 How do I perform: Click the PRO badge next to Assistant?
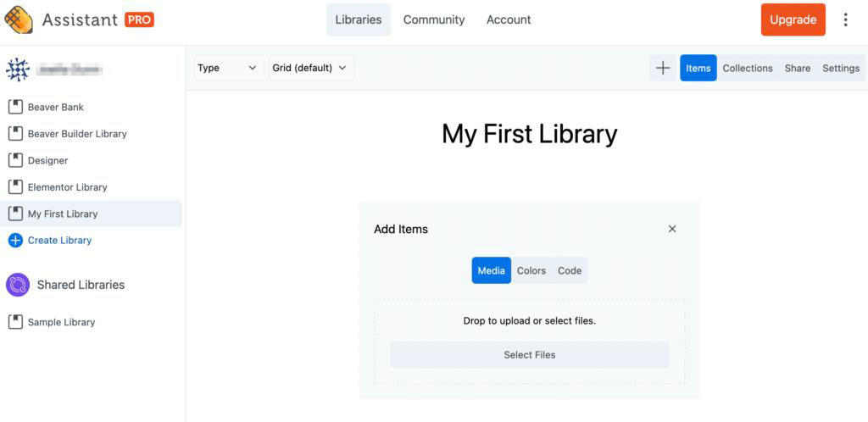coord(139,19)
